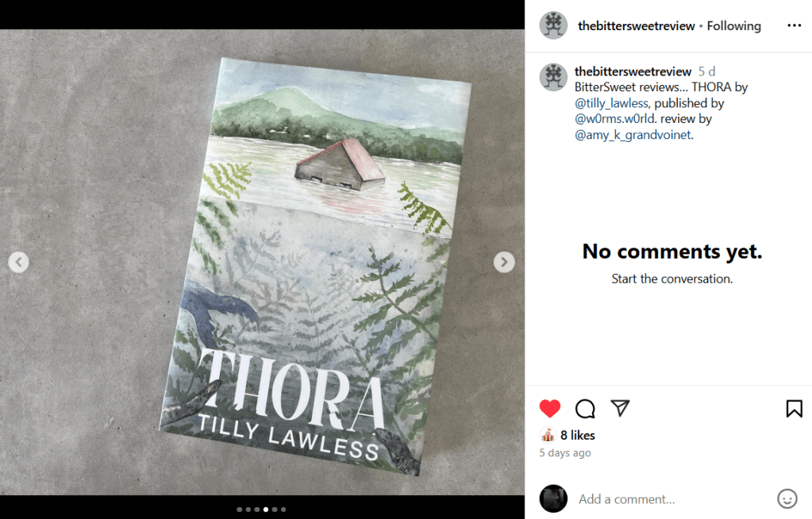Select the first carousel dot indicator

(x=239, y=509)
